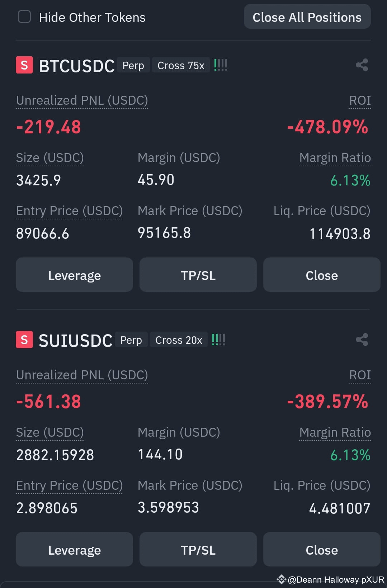Share the BTCUSDC position via share icon
This screenshot has height=588, width=387.
[362, 65]
